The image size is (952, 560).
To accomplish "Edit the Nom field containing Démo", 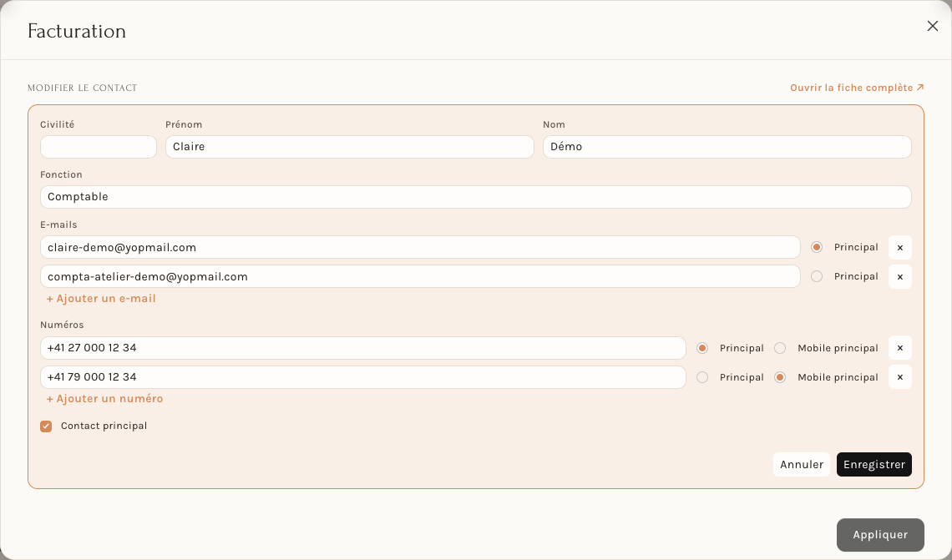I will click(727, 147).
